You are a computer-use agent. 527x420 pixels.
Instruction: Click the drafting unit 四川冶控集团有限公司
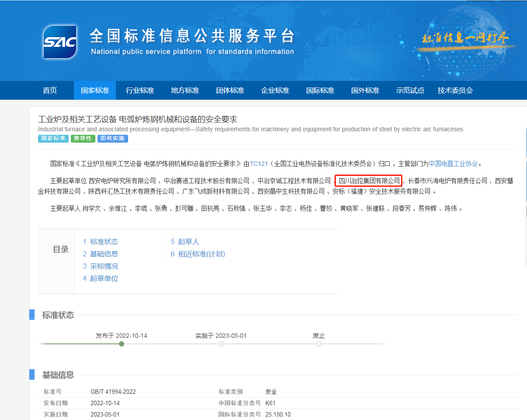click(370, 181)
